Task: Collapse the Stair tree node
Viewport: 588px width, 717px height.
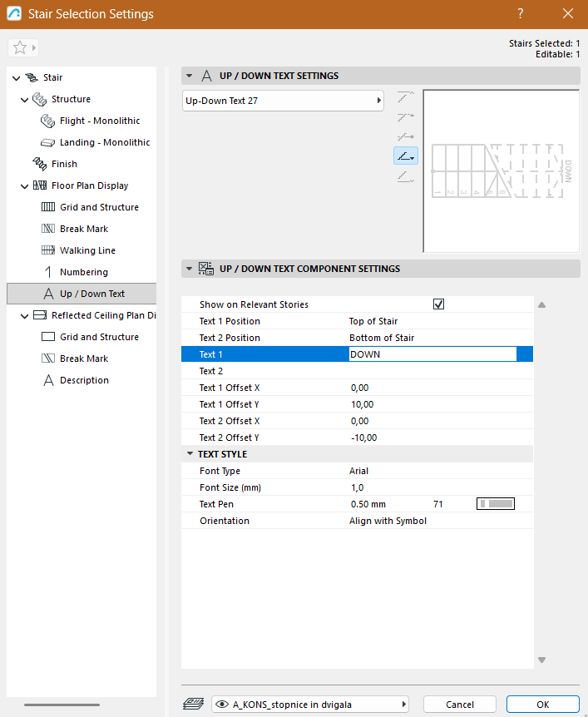Action: pos(17,77)
